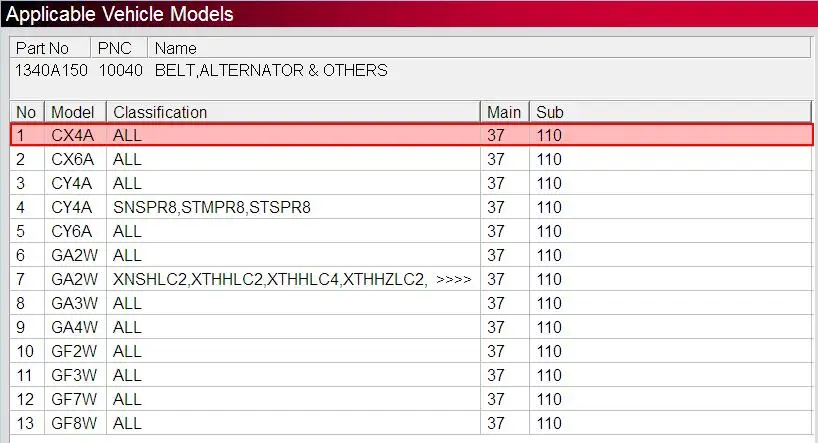Screen dimensions: 818x443
Task: Expand the '>>>>' more classifications indicator
Action: pos(453,280)
